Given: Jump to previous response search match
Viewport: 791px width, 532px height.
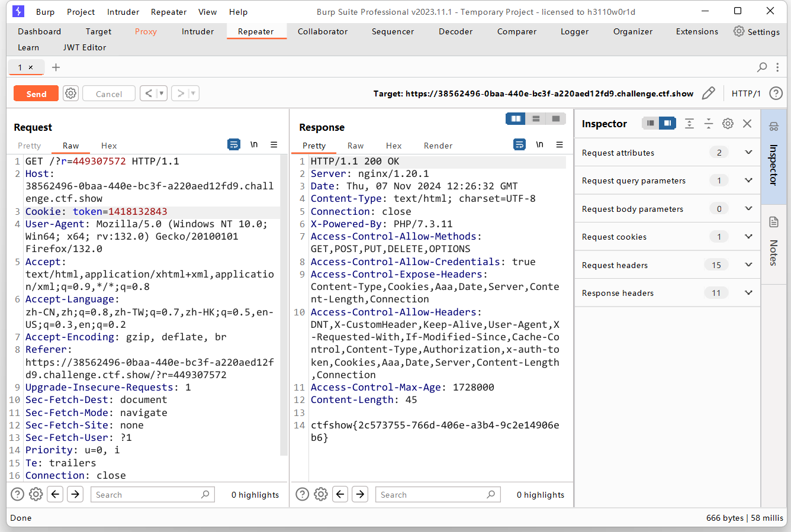Looking at the screenshot, I should point(340,494).
